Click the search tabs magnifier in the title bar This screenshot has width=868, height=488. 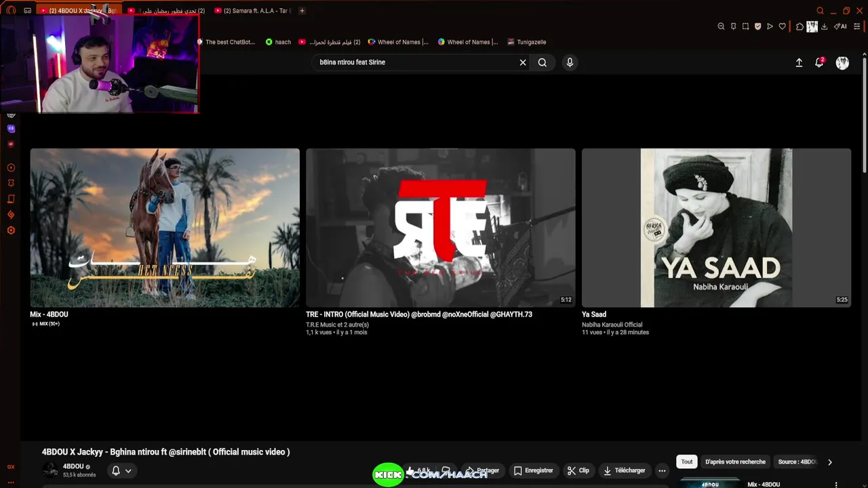(x=820, y=11)
